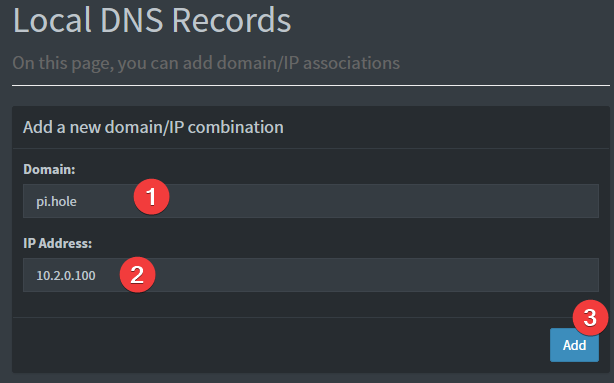Screen dimensions: 614x383
Task: Click the red numbered circle 1
Action: (x=152, y=197)
